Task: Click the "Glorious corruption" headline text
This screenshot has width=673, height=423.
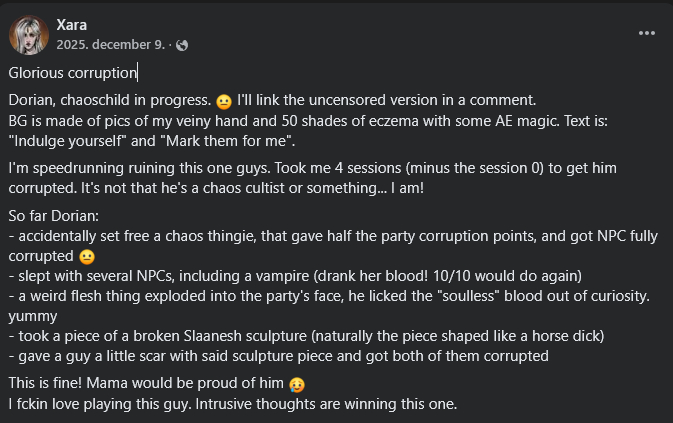Action: pos(72,72)
